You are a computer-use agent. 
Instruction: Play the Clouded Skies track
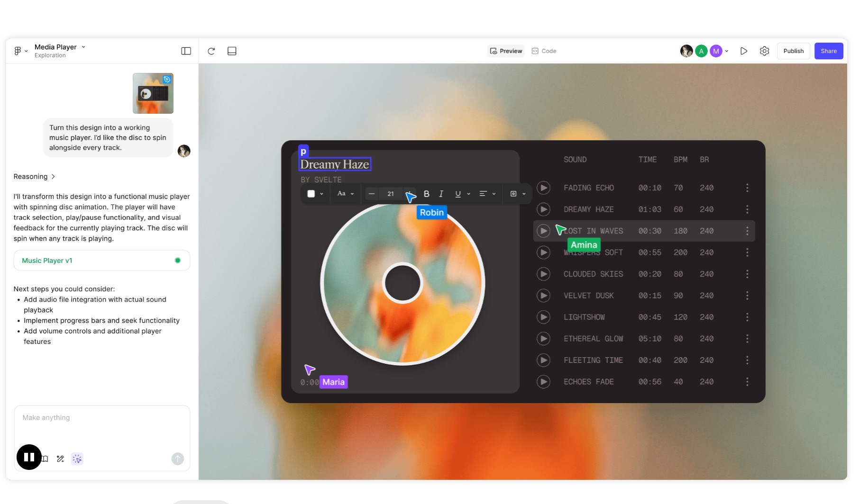point(543,274)
